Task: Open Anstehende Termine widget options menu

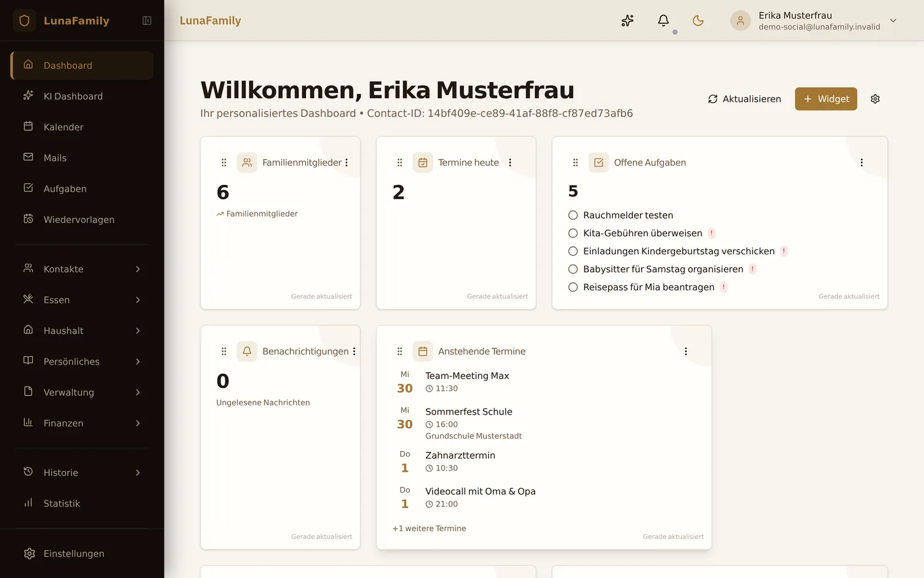Action: pos(685,351)
